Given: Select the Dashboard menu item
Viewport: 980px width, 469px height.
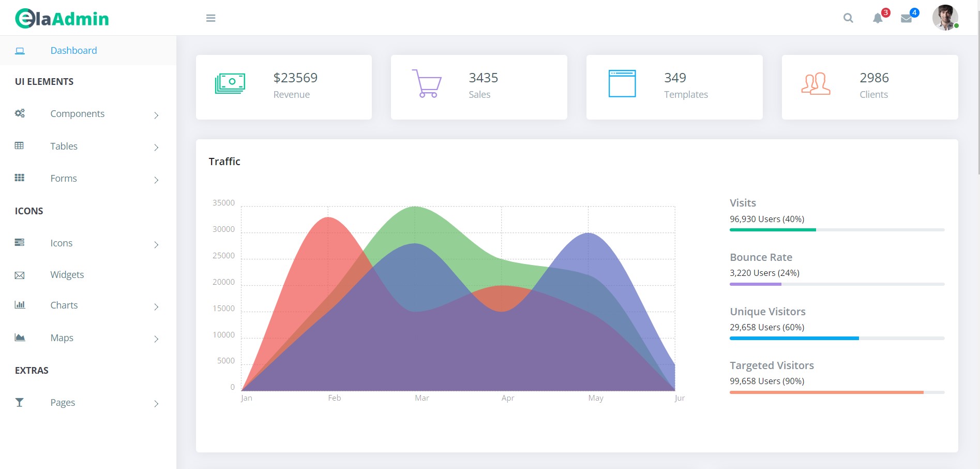Looking at the screenshot, I should tap(88, 50).
